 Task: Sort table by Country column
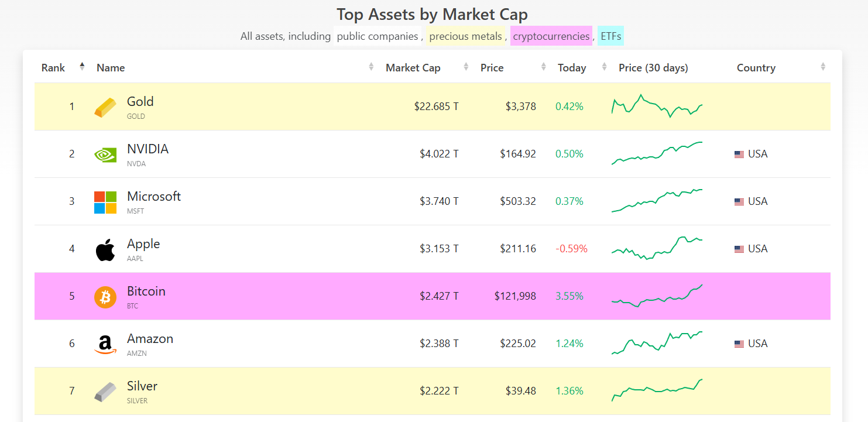click(756, 68)
